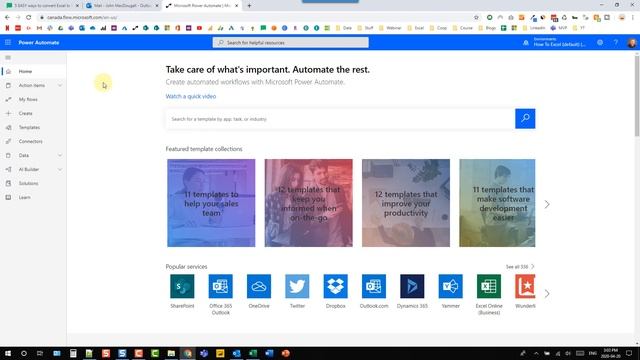This screenshot has height=360, width=640.
Task: Open the user account avatar
Action: 631,42
